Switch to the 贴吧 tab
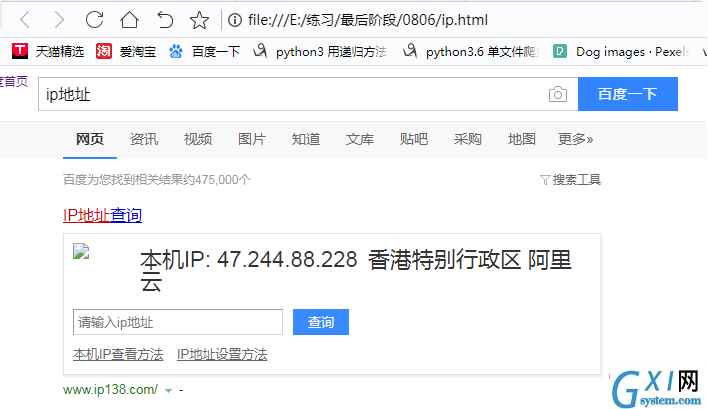This screenshot has height=409, width=708. click(x=414, y=139)
